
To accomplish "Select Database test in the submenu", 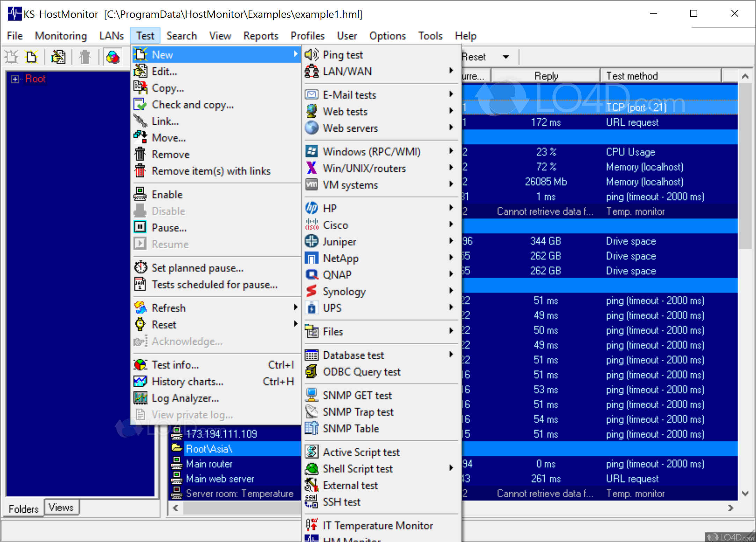I will [x=353, y=355].
